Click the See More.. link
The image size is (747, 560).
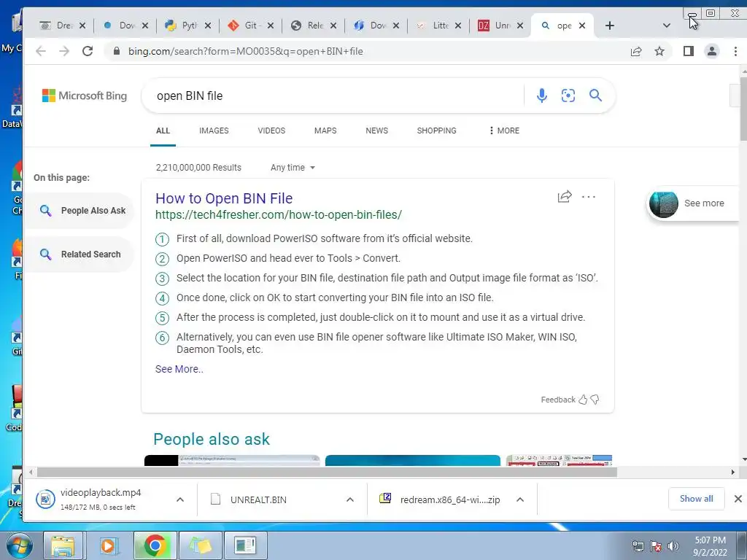[x=179, y=369]
